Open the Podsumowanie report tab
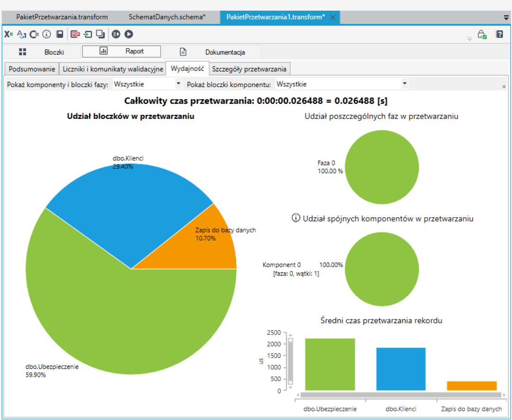 32,69
